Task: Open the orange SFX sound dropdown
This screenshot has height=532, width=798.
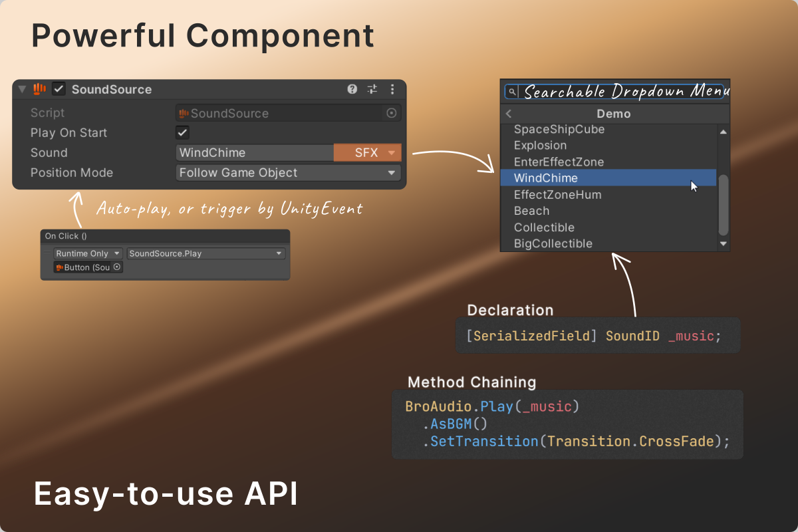Action: point(368,153)
